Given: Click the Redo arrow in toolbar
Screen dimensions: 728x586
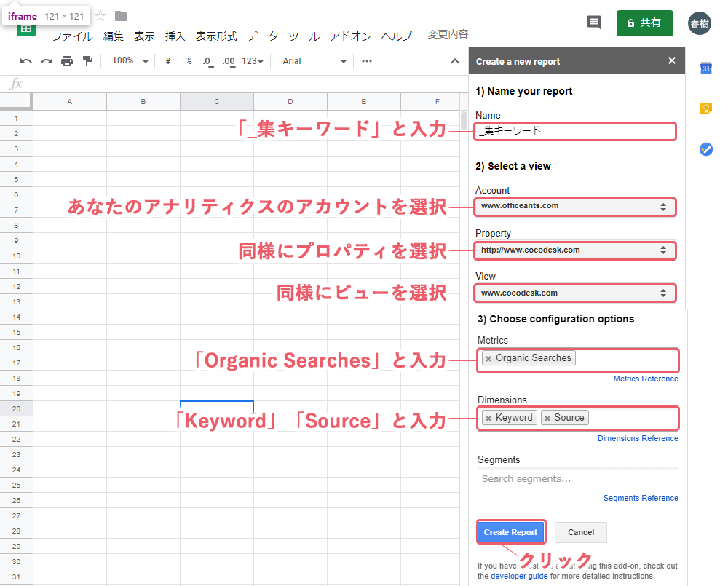Looking at the screenshot, I should 47,61.
